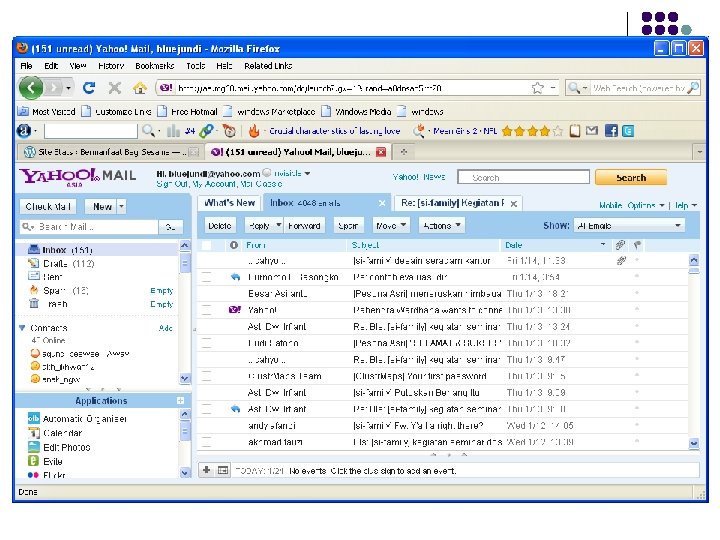720x540 pixels.
Task: Tick the select-all checkbox in message header
Action: (x=207, y=245)
